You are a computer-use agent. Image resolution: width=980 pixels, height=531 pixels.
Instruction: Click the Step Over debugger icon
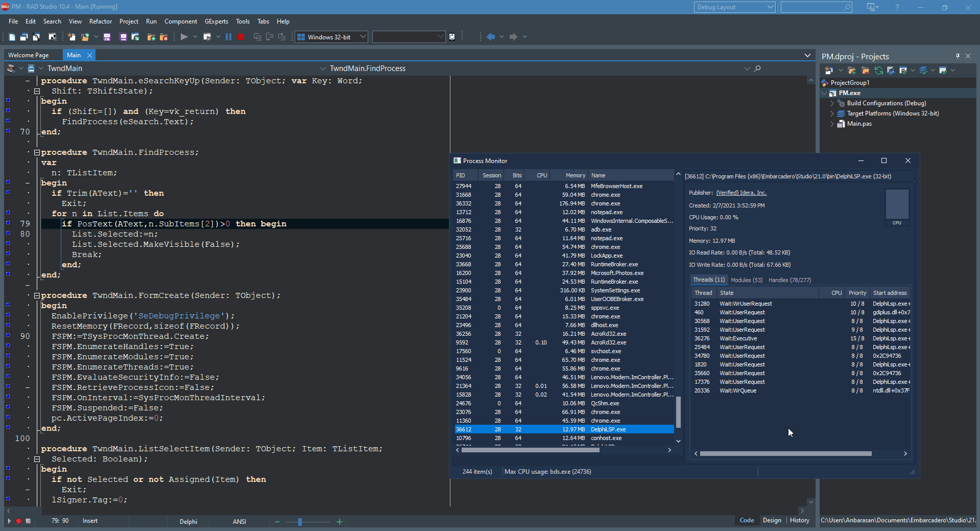click(270, 37)
